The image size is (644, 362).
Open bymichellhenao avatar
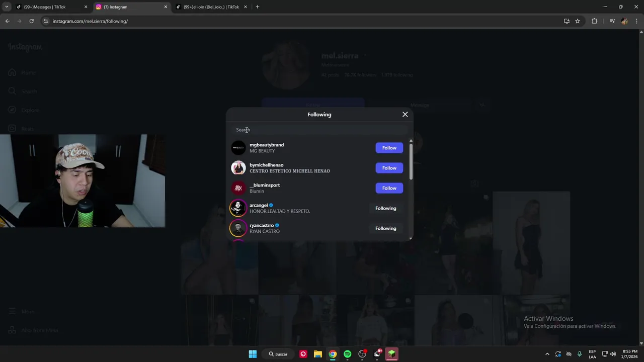pyautogui.click(x=238, y=168)
